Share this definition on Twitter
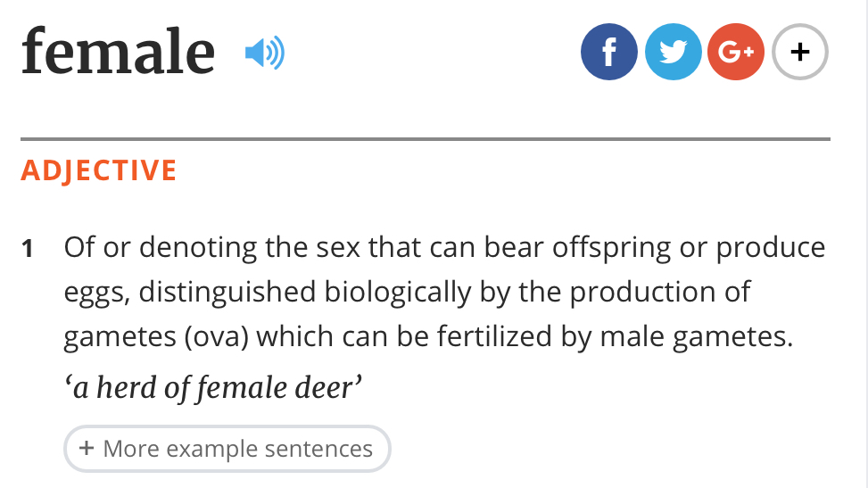Screen dimensions: 868x488 (673, 53)
